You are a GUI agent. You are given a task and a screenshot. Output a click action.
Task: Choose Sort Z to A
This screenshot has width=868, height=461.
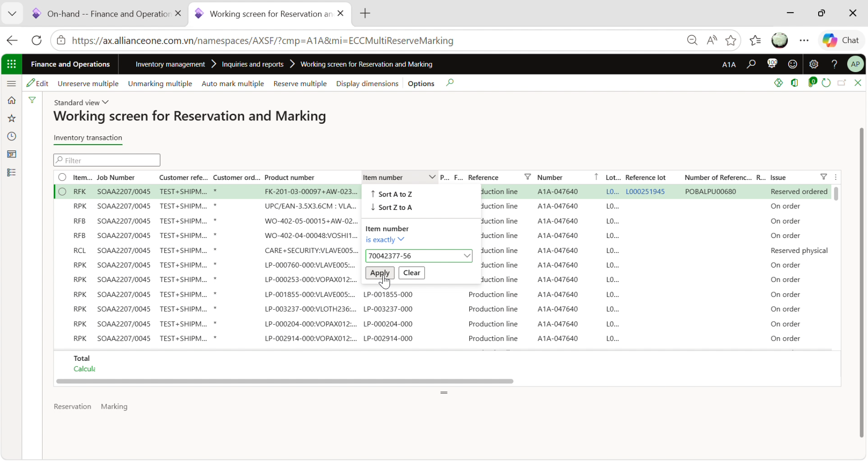(x=391, y=208)
